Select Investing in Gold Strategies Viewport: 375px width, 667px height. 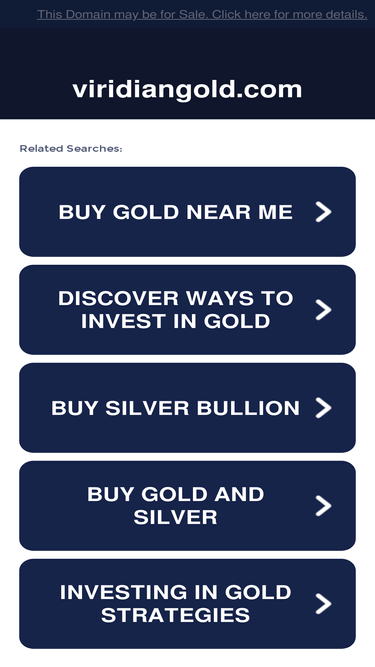point(188,604)
